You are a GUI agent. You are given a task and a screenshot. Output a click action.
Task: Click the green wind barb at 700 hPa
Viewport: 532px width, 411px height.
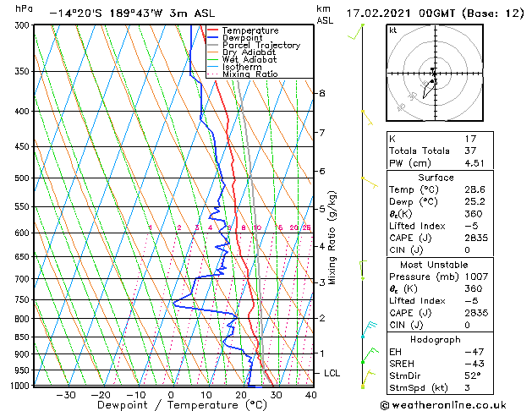[363, 270]
